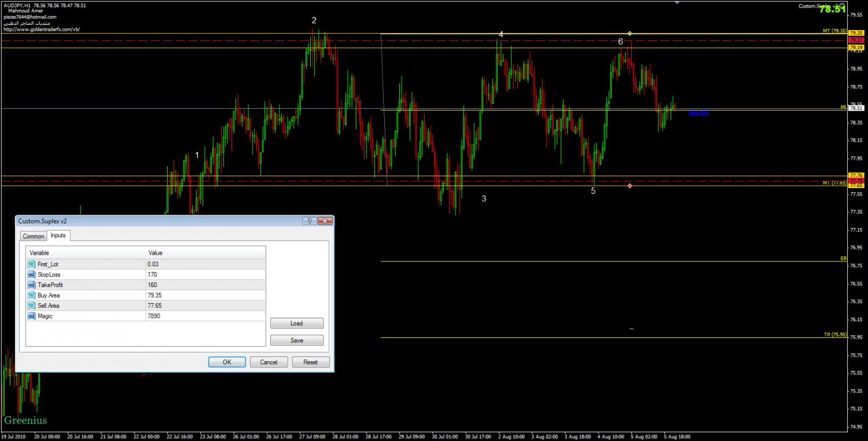Cancel the Custom.Suplex dialog
Viewport: 868px width, 441px height.
pyautogui.click(x=269, y=362)
